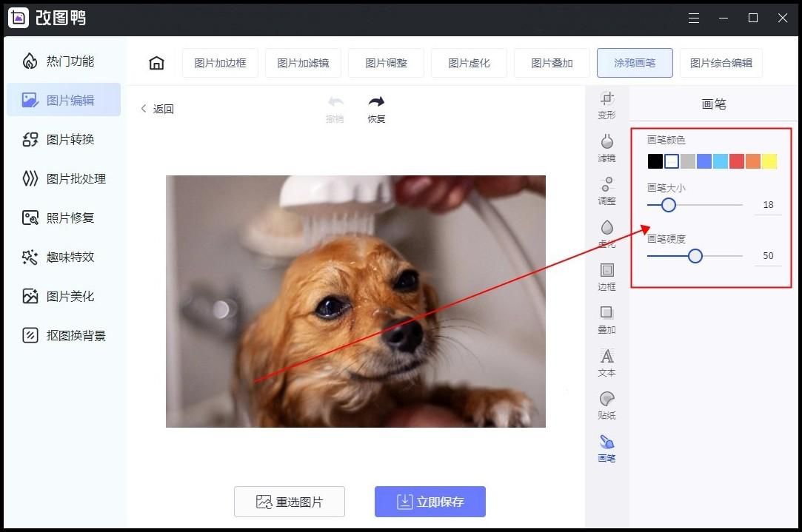This screenshot has width=802, height=532.
Task: Click the brush size value field 18
Action: click(x=768, y=205)
